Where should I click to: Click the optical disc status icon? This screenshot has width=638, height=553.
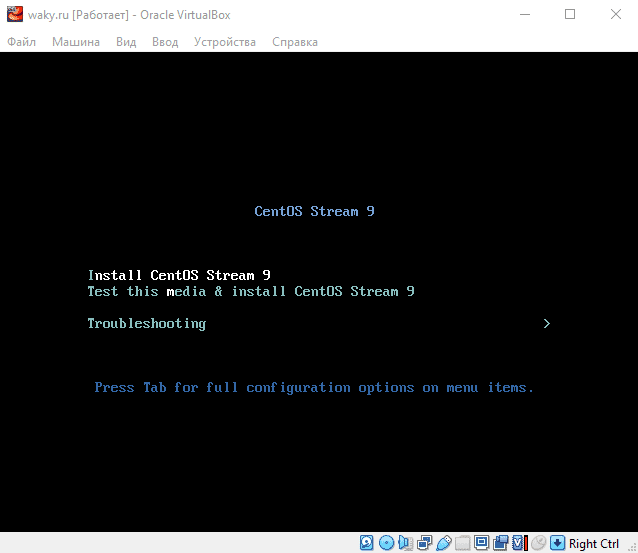(386, 543)
